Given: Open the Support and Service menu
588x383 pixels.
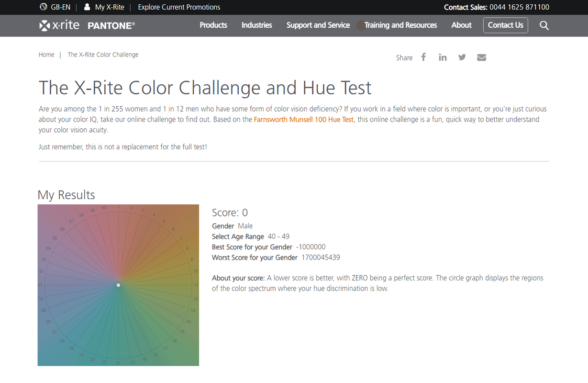Looking at the screenshot, I should 318,25.
